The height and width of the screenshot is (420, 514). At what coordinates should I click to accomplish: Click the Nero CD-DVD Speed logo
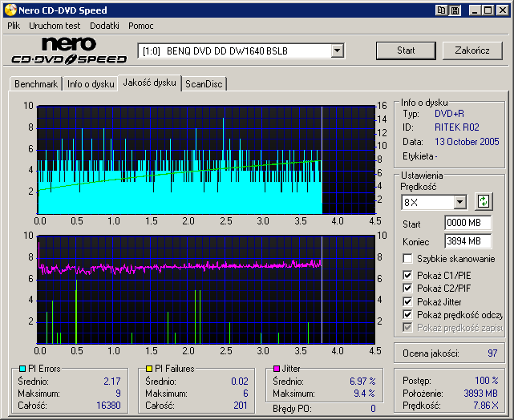(x=69, y=50)
